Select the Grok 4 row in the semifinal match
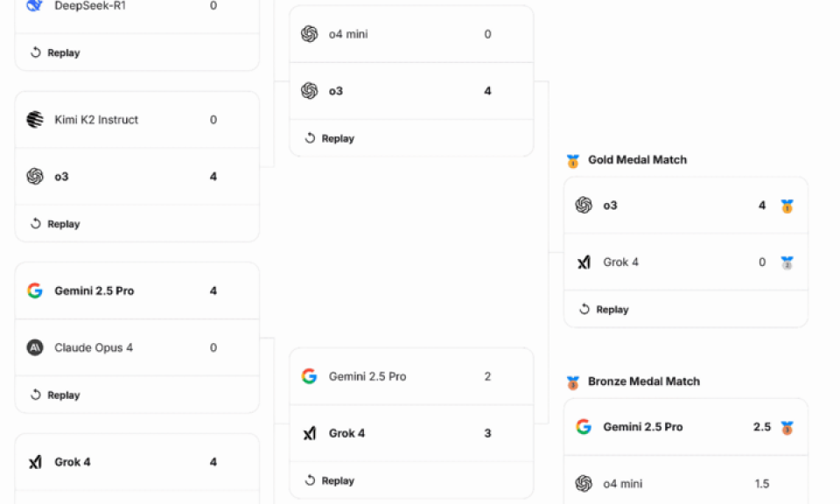The image size is (840, 504). [x=411, y=433]
